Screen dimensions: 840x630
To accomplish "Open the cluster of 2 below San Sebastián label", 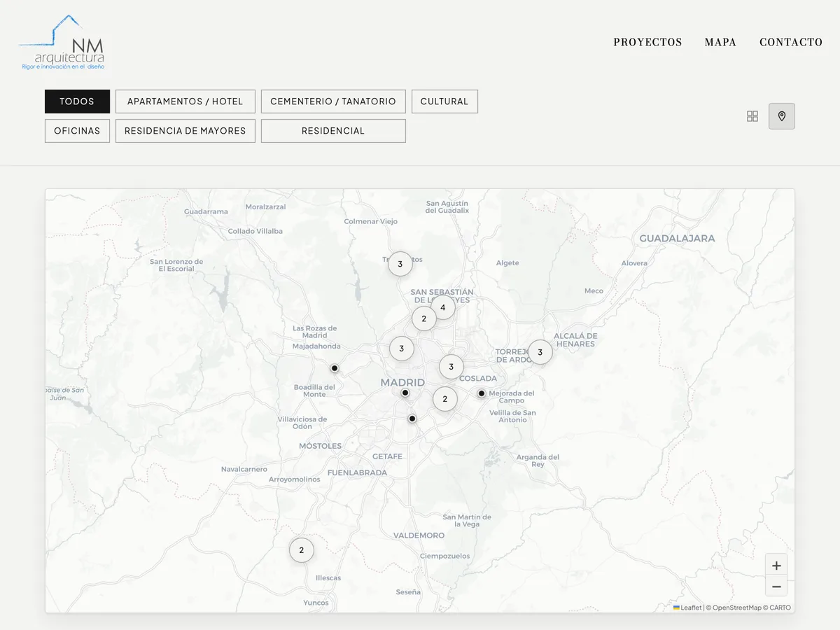I will [x=424, y=318].
